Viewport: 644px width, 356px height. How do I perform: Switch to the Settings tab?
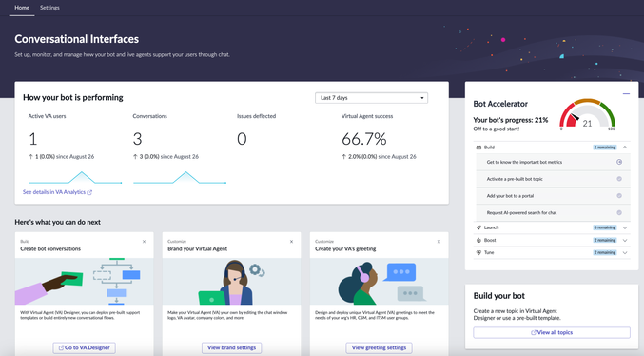(49, 8)
